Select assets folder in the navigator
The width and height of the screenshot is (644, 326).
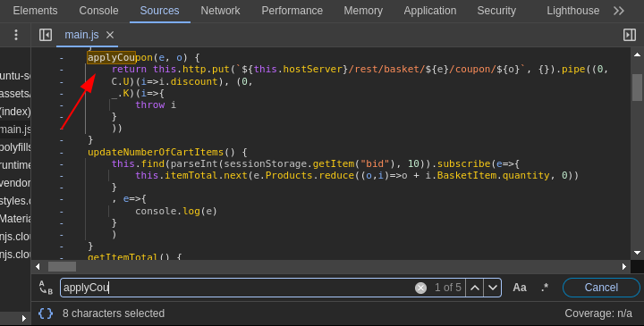pyautogui.click(x=15, y=94)
